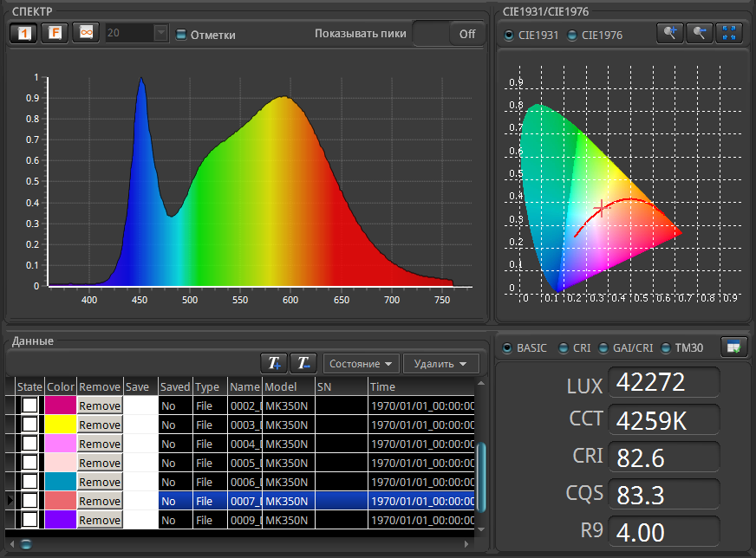Select the CIE1976 radio button
Viewport: 756px width, 558px height.
point(572,36)
